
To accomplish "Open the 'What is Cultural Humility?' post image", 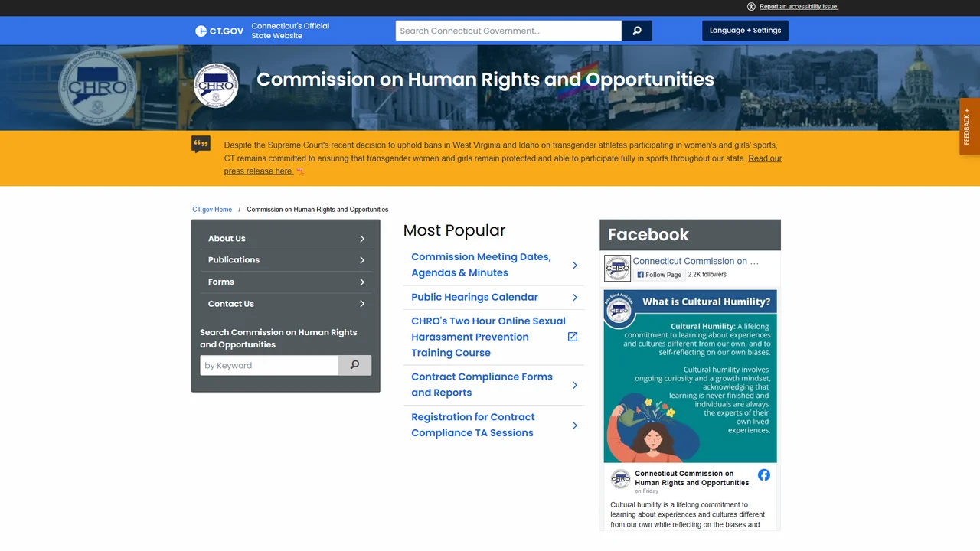I will [x=691, y=376].
